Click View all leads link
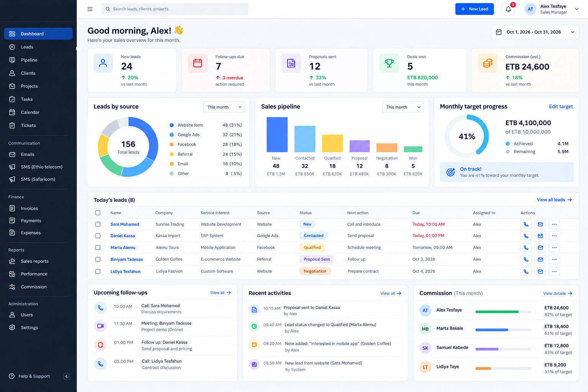This screenshot has width=588, height=392. tap(554, 200)
